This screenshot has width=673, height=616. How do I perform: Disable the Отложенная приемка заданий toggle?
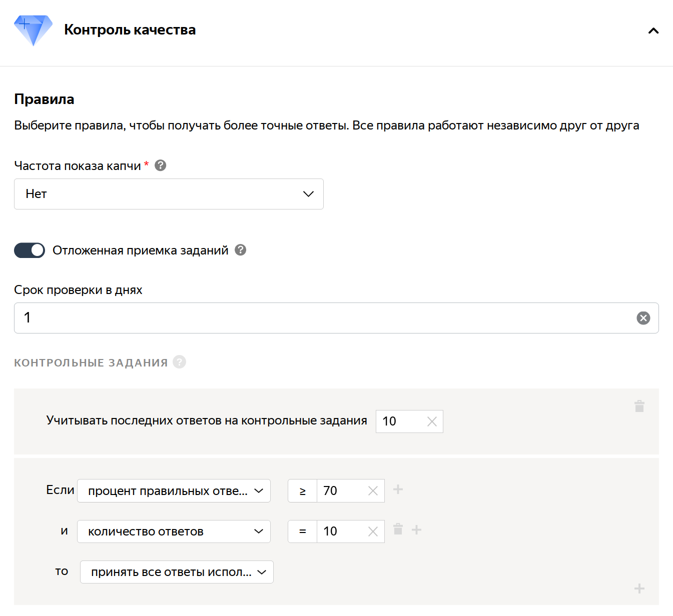(x=30, y=250)
